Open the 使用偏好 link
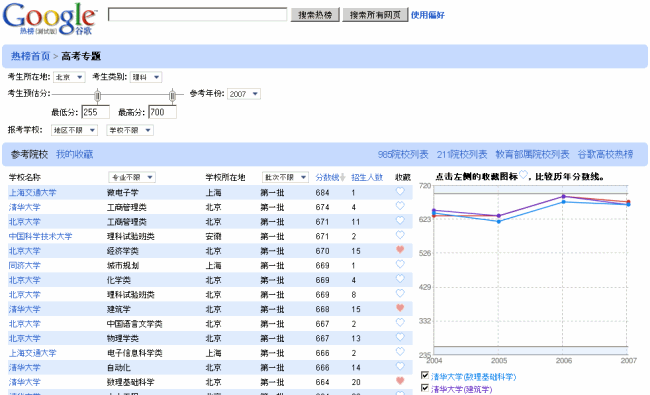 427,15
